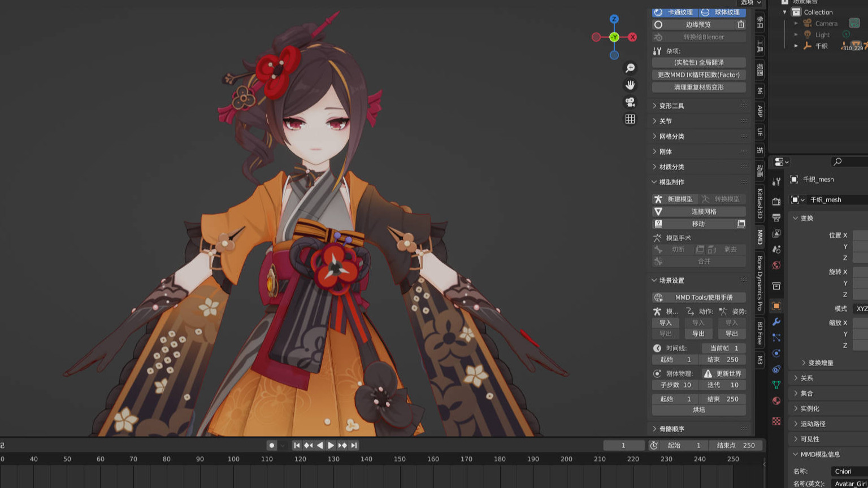Screen dimensions: 868x488
Task: Open the World properties globe icon
Action: click(776, 265)
